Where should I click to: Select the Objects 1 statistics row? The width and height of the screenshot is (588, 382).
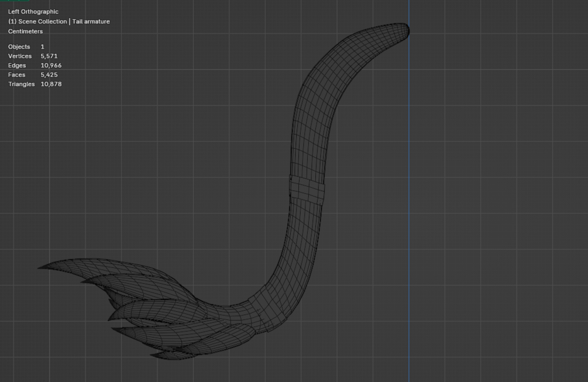(26, 47)
